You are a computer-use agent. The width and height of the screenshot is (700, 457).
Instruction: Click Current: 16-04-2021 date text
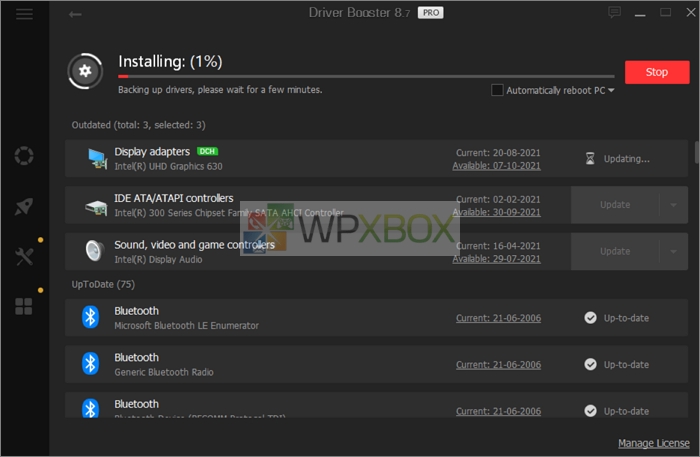point(498,246)
